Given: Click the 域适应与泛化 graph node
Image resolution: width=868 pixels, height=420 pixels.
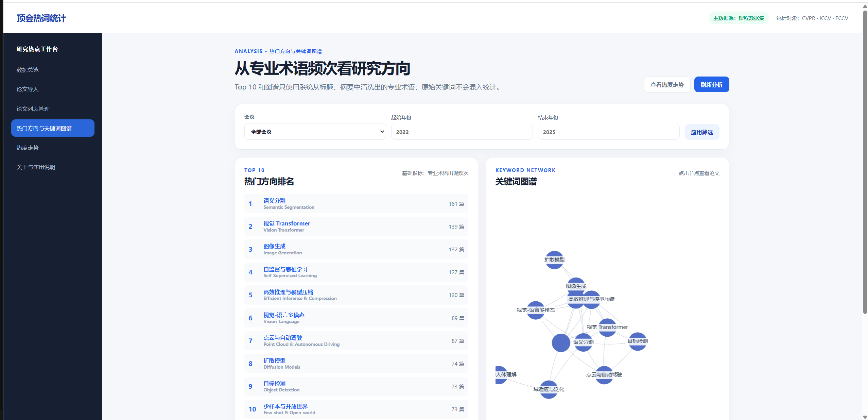Looking at the screenshot, I should tap(549, 389).
